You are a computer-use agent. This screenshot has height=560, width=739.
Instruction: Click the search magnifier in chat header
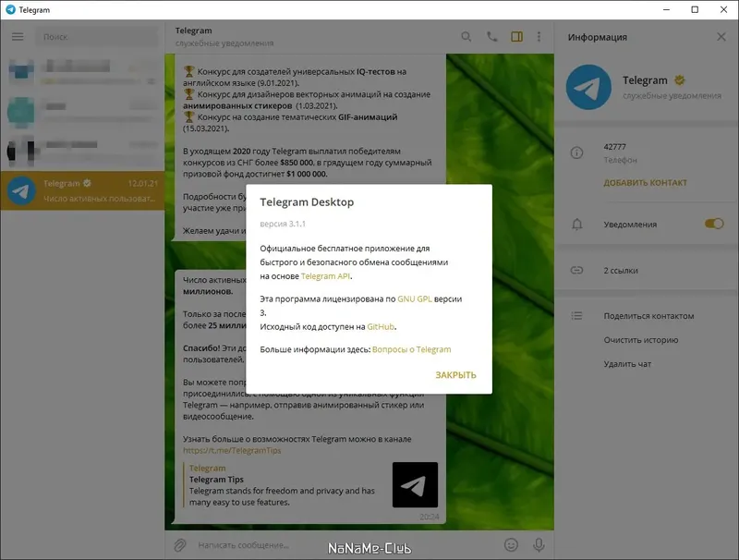tap(466, 37)
